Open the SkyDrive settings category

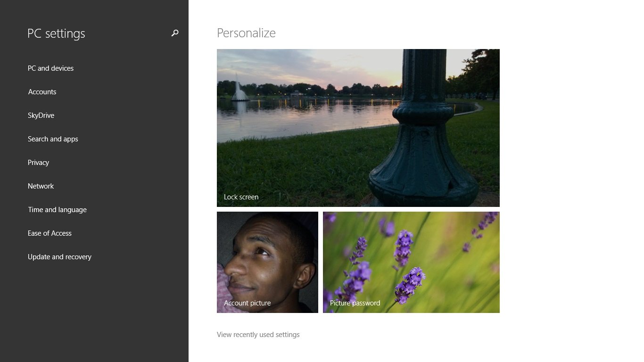tap(41, 115)
